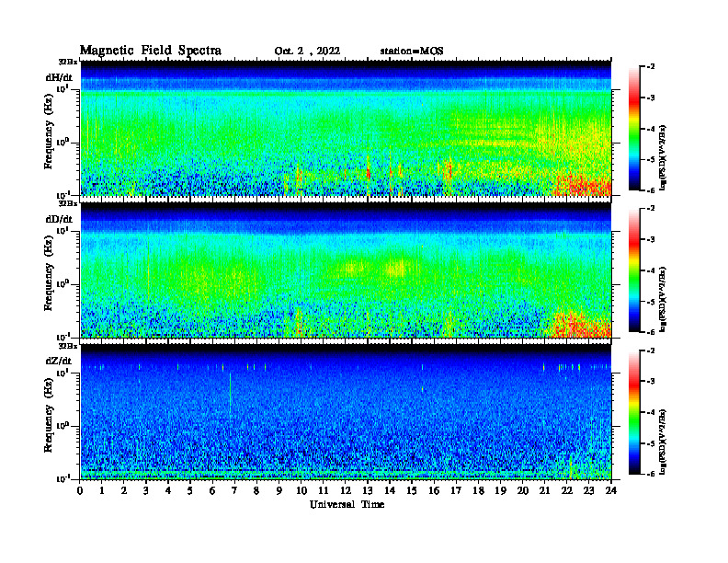Click the dZ/dt spectrogram plot
Screen dimensions: 728x563
[x=346, y=411]
